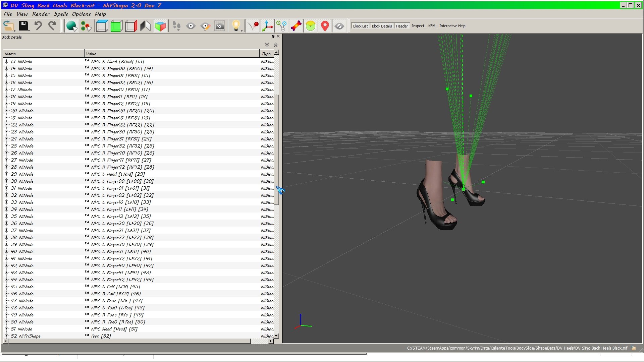This screenshot has height=362, width=644.
Task: Expand the 45 NiNode row
Action: pyautogui.click(x=6, y=287)
